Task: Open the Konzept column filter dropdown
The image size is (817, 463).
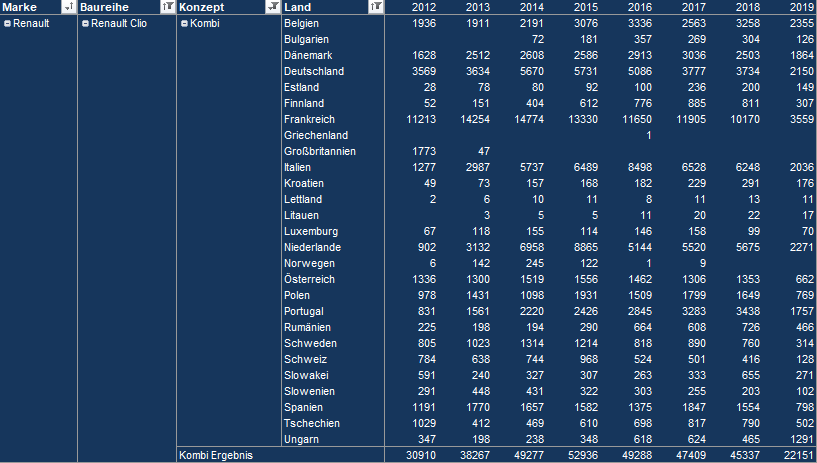Action: (273, 7)
